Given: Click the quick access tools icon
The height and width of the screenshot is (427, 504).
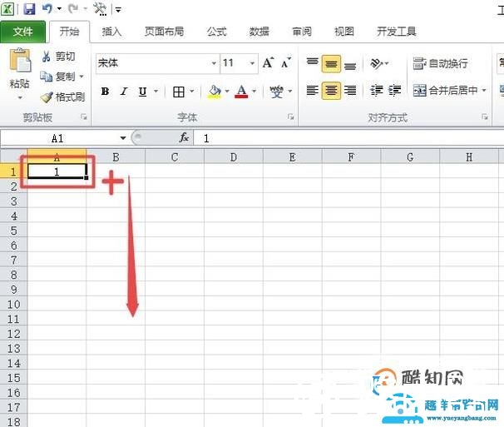Looking at the screenshot, I should click(100, 8).
